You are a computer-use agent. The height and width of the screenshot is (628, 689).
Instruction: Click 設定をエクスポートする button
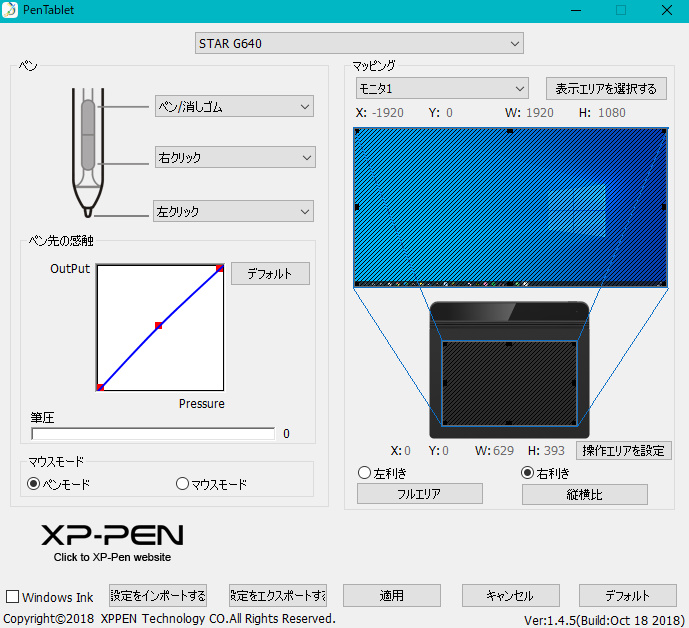click(x=278, y=595)
